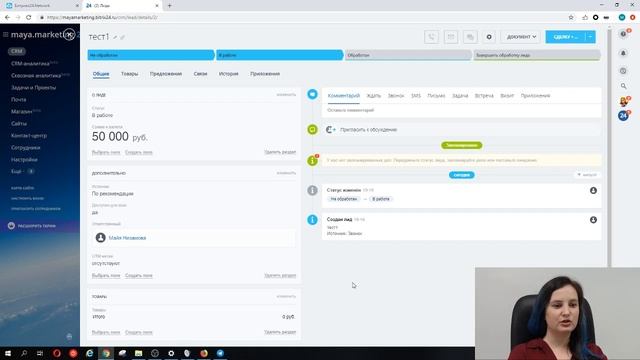Open the Ждать timeline tab
Image resolution: width=640 pixels, height=360 pixels.
373,96
